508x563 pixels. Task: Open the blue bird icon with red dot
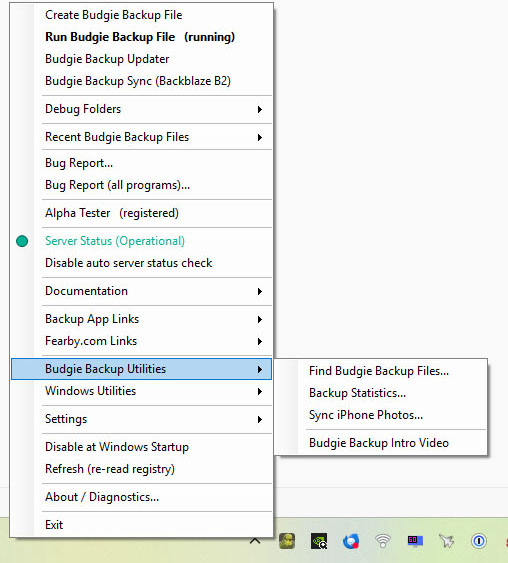tap(351, 541)
